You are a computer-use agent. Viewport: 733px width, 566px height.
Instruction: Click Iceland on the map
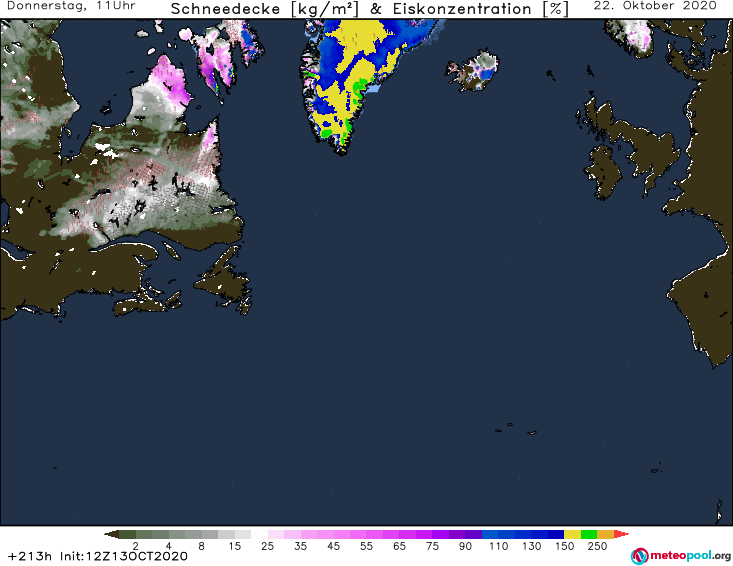[x=472, y=71]
